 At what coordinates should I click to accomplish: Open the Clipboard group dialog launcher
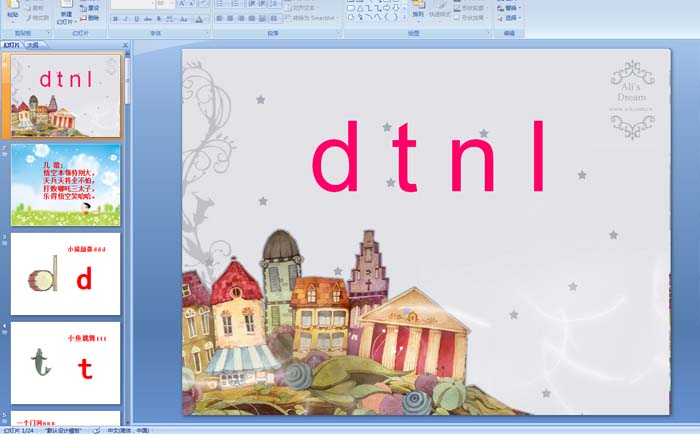click(49, 33)
